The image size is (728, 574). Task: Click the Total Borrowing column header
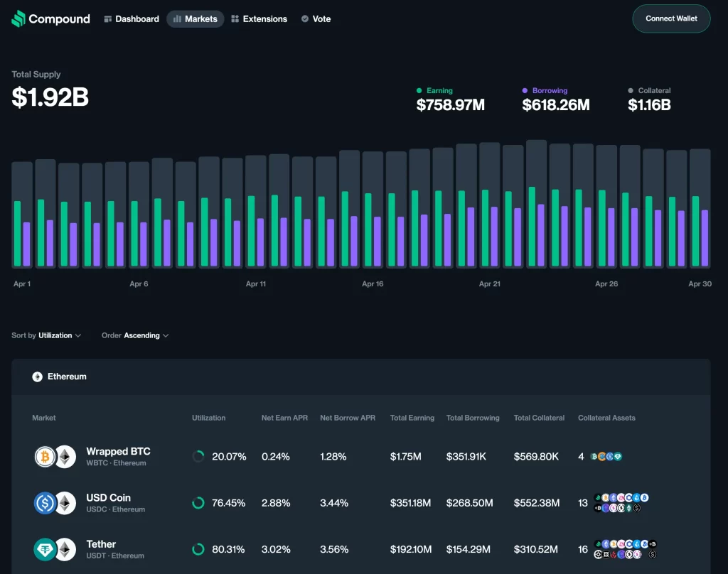[473, 418]
